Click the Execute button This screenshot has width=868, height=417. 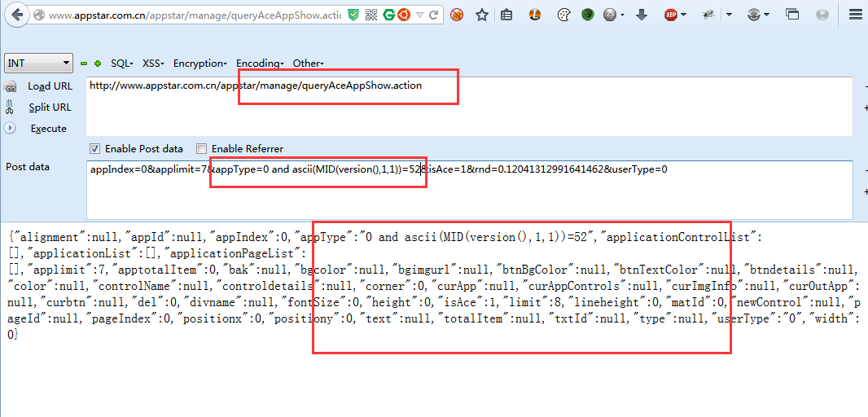pyautogui.click(x=49, y=129)
